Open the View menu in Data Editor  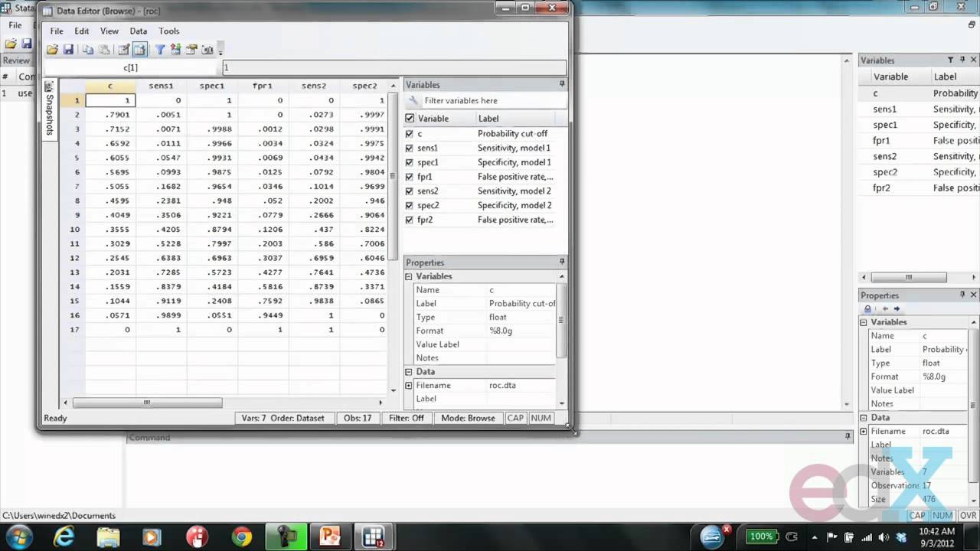tap(109, 31)
